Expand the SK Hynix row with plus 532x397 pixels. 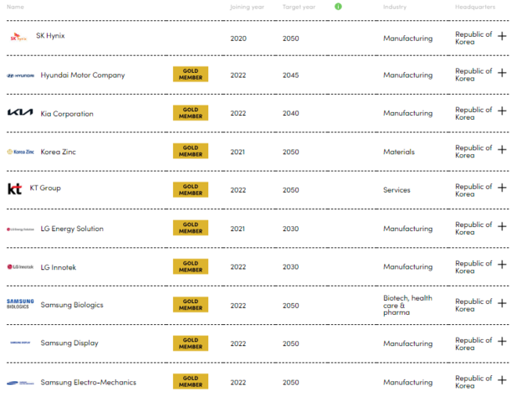(502, 36)
